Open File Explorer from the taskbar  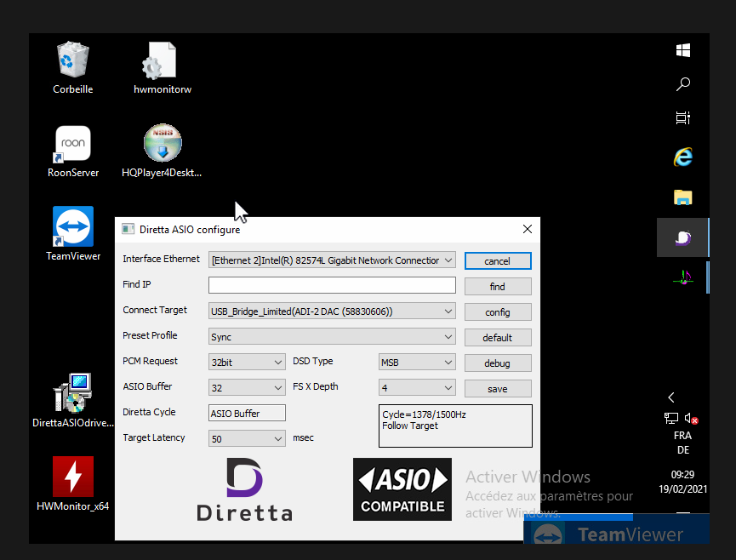(682, 197)
